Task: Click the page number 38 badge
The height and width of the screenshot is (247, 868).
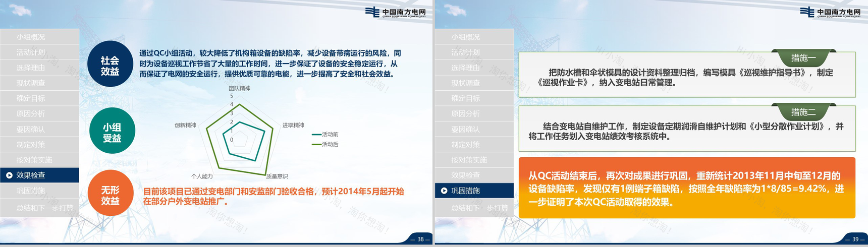Action: click(420, 239)
